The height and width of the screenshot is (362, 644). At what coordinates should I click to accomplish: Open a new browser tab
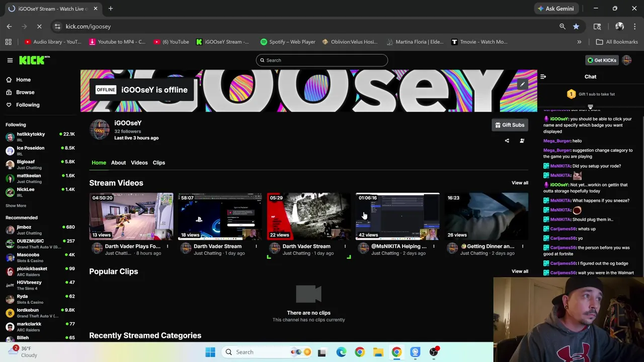110,9
